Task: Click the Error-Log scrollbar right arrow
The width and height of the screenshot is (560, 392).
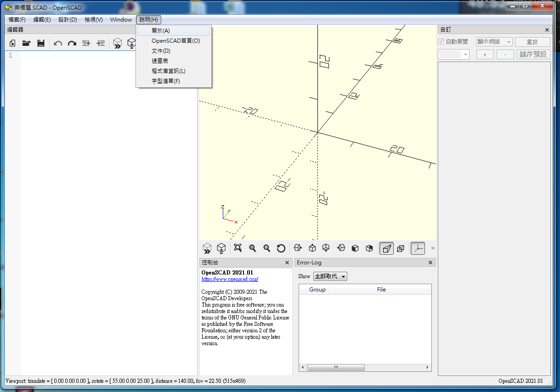Action: (428, 368)
